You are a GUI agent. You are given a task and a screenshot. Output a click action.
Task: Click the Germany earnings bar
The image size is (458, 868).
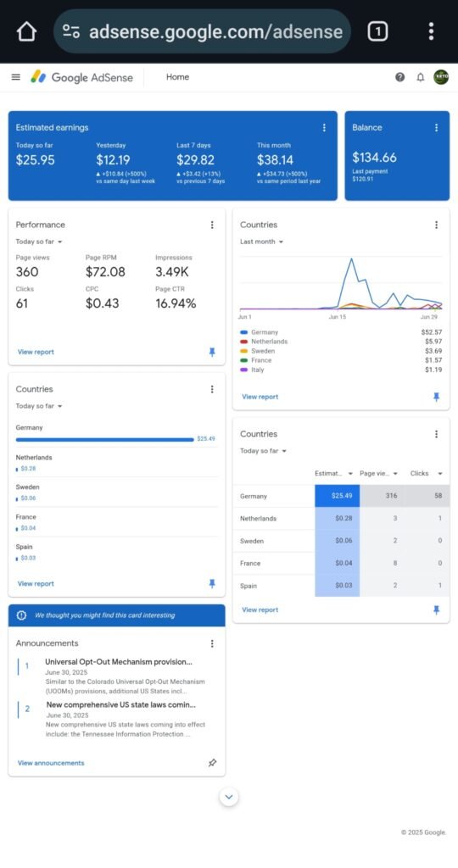[x=105, y=440]
